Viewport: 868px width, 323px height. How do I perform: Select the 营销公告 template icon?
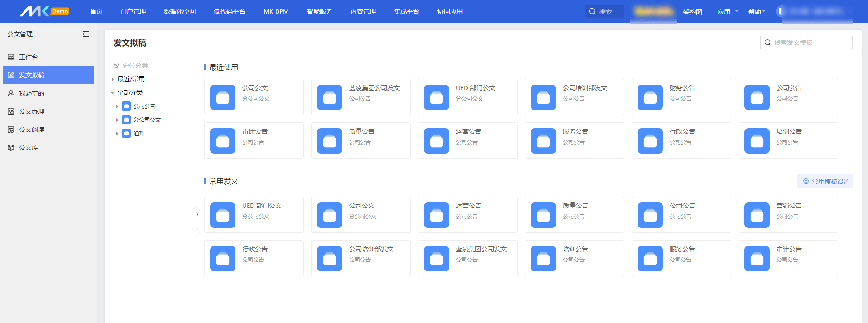[757, 215]
